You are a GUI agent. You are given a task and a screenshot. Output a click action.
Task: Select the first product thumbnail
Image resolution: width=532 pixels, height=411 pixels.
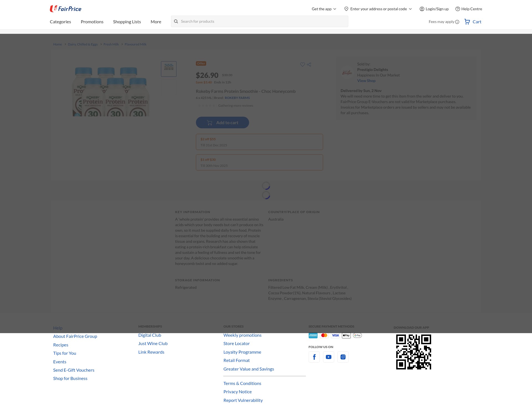169,69
